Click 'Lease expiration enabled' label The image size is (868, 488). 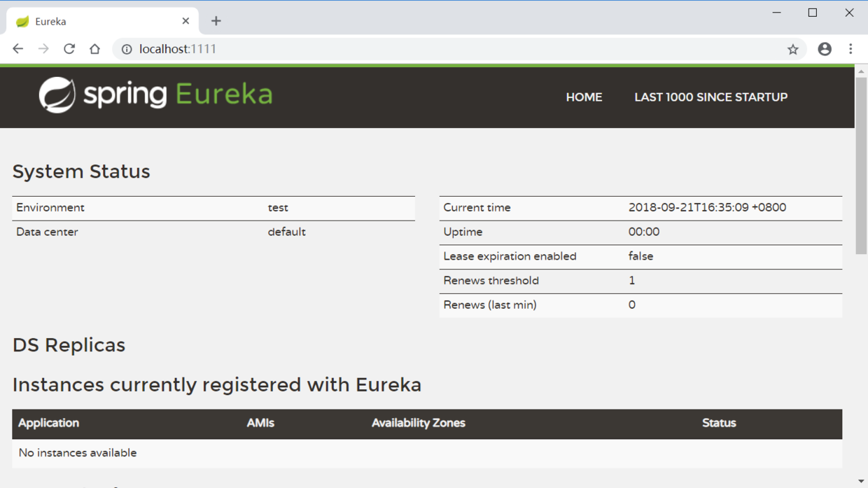pyautogui.click(x=510, y=256)
